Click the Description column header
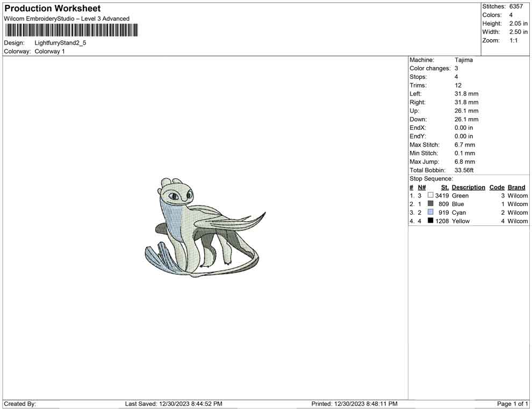This screenshot has height=409, width=532. pyautogui.click(x=469, y=187)
